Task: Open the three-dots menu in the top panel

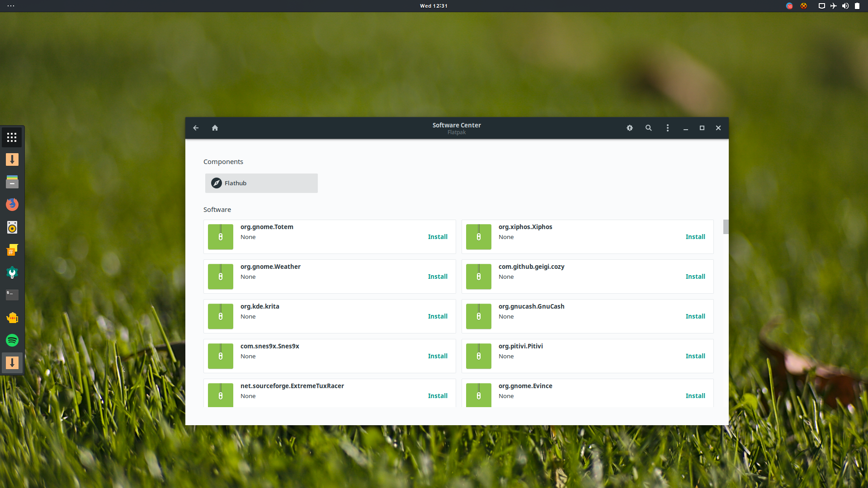Action: pyautogui.click(x=11, y=6)
